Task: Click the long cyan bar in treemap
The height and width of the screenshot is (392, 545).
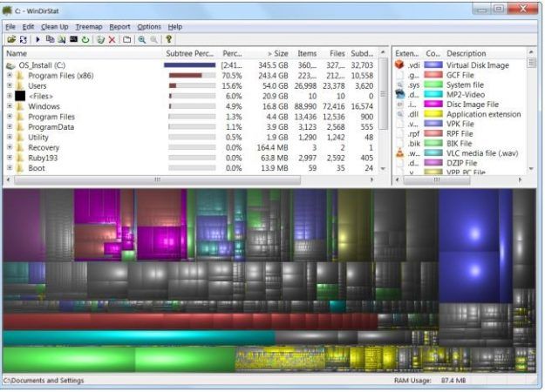Action: click(x=139, y=338)
